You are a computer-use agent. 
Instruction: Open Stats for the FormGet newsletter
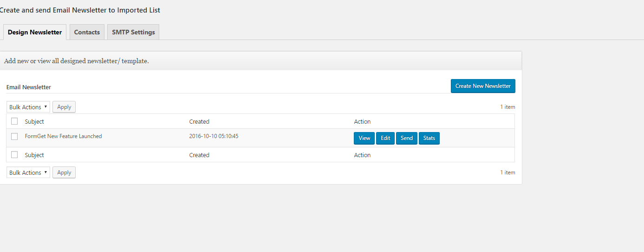click(x=429, y=138)
